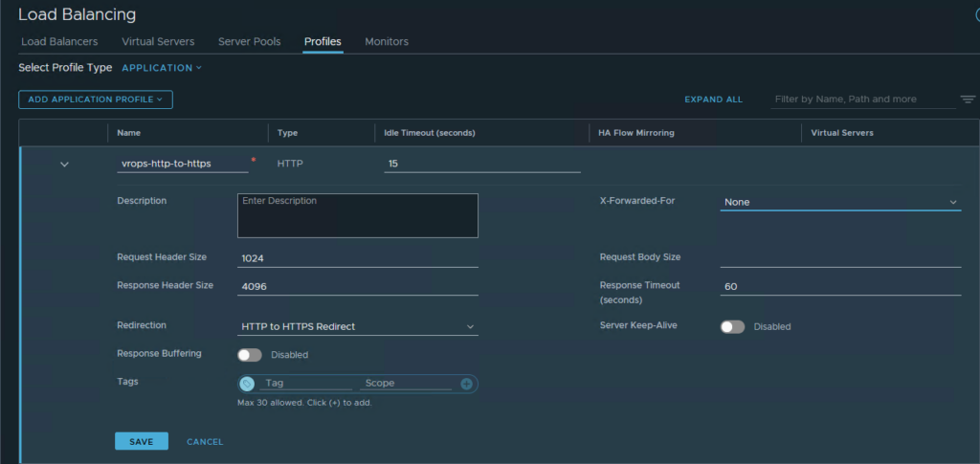The image size is (980, 464).
Task: Change the Application profile type selector
Action: 162,68
